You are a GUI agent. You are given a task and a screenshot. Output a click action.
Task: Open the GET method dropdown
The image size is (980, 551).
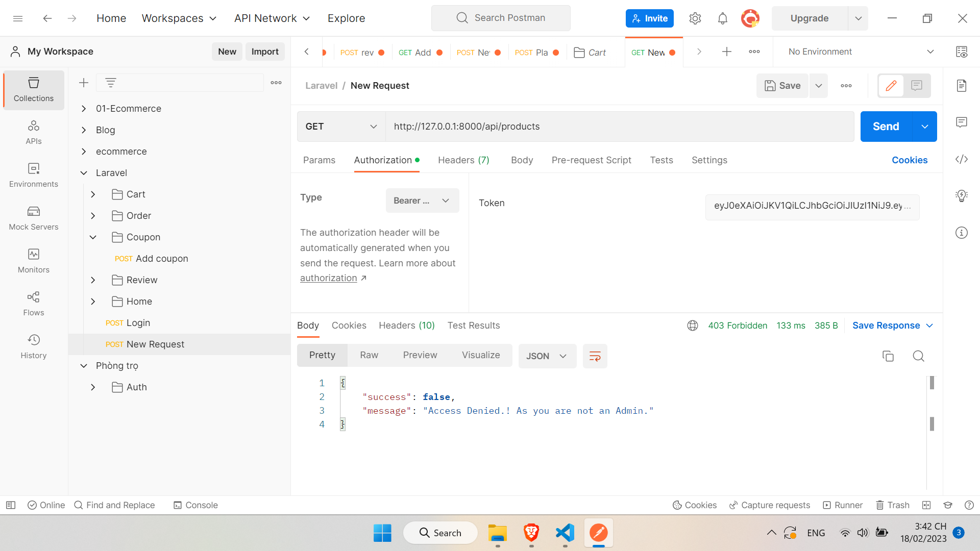[340, 126]
